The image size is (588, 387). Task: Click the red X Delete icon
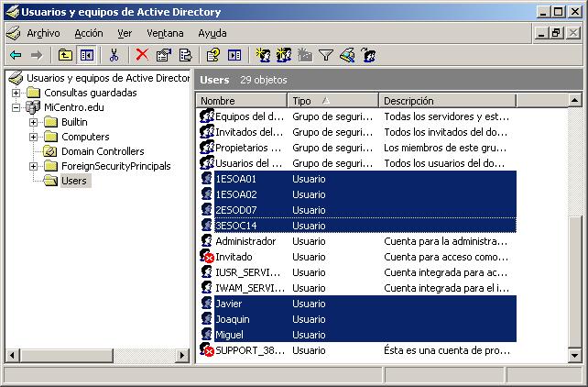(142, 56)
